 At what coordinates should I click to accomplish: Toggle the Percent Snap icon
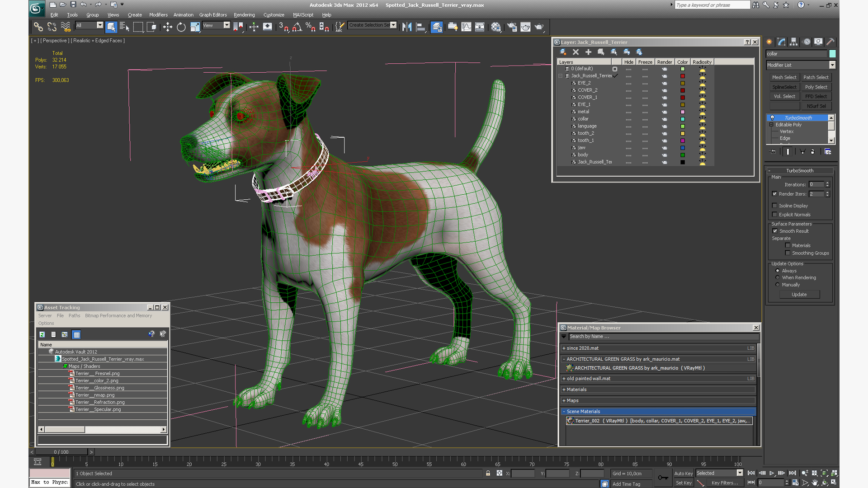310,27
